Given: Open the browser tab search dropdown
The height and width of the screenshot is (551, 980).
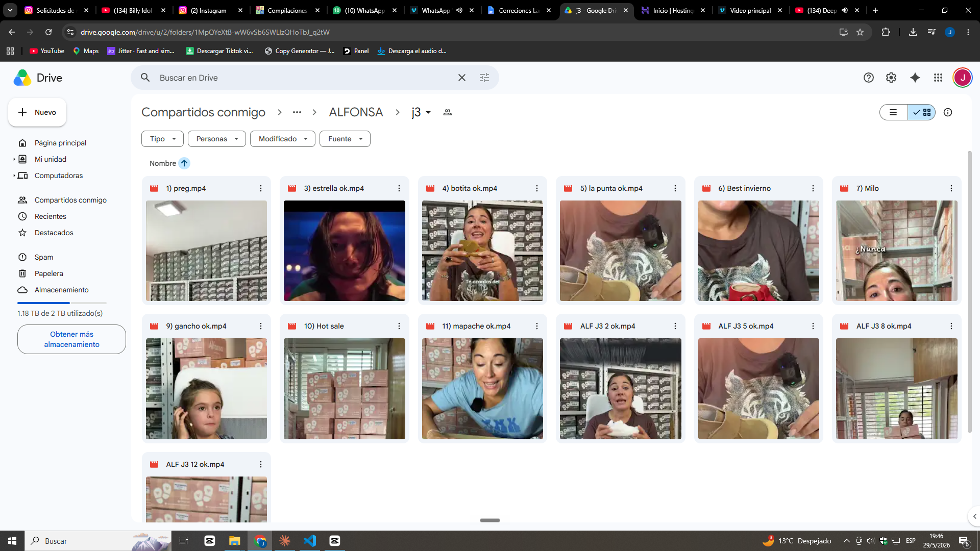Looking at the screenshot, I should click(10, 10).
